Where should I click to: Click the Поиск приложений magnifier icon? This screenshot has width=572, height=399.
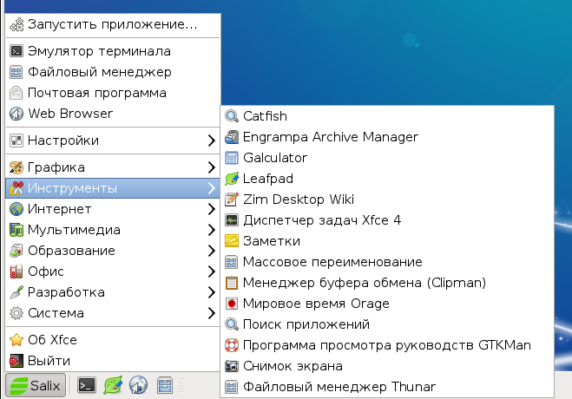coord(232,324)
